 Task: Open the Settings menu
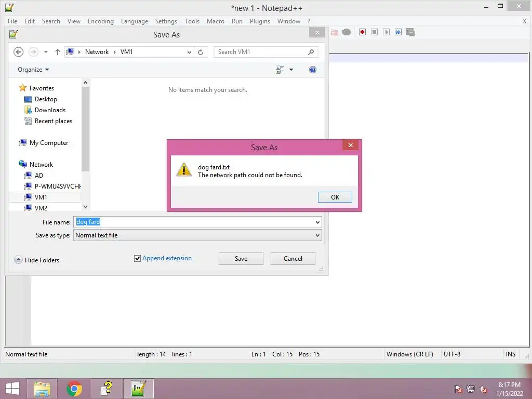(166, 21)
